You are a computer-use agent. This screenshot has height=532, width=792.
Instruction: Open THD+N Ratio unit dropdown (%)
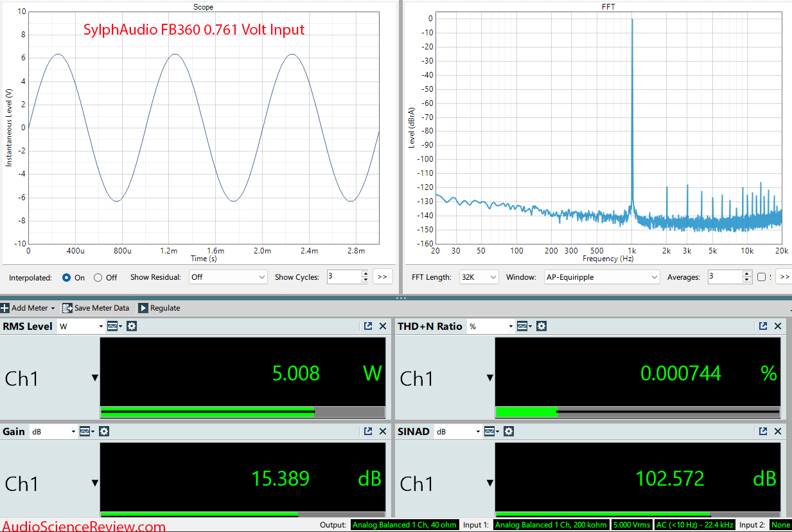(491, 326)
